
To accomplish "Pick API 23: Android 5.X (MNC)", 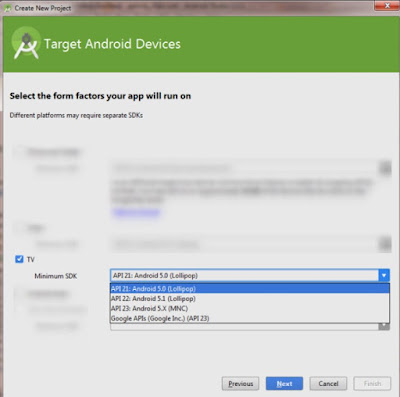I will coord(250,308).
